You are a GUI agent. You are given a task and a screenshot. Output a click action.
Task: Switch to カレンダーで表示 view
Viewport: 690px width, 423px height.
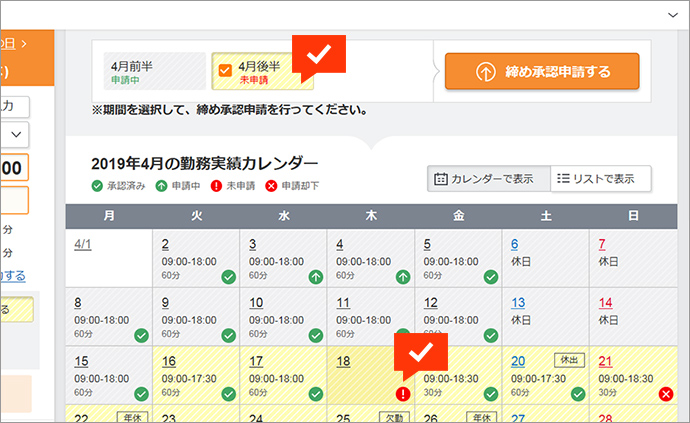coord(484,179)
